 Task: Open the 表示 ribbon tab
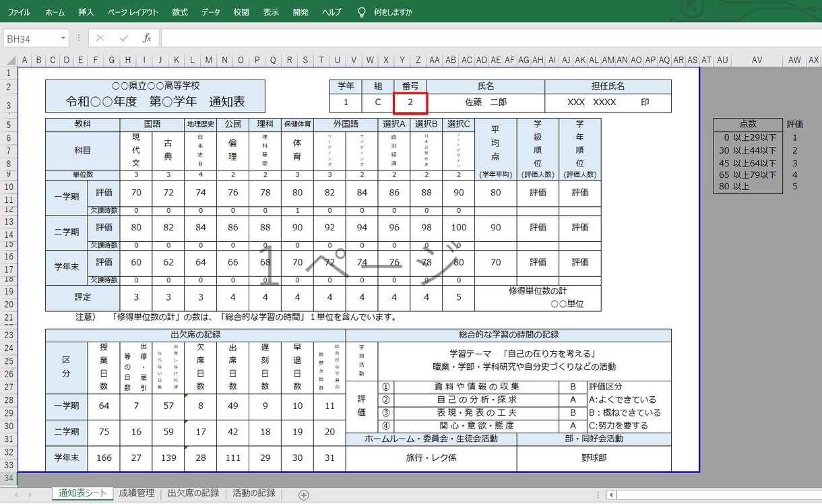pyautogui.click(x=271, y=12)
